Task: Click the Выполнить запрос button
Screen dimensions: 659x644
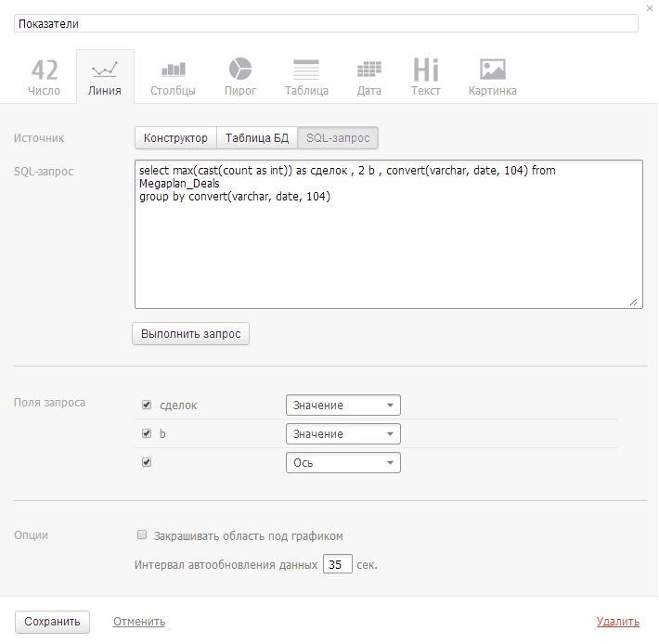Action: click(191, 334)
